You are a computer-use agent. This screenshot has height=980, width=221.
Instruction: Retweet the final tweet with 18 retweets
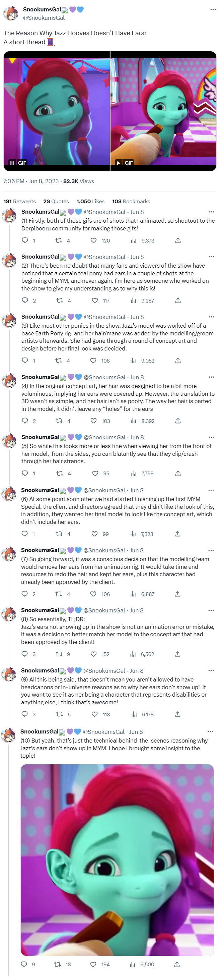coord(57,964)
